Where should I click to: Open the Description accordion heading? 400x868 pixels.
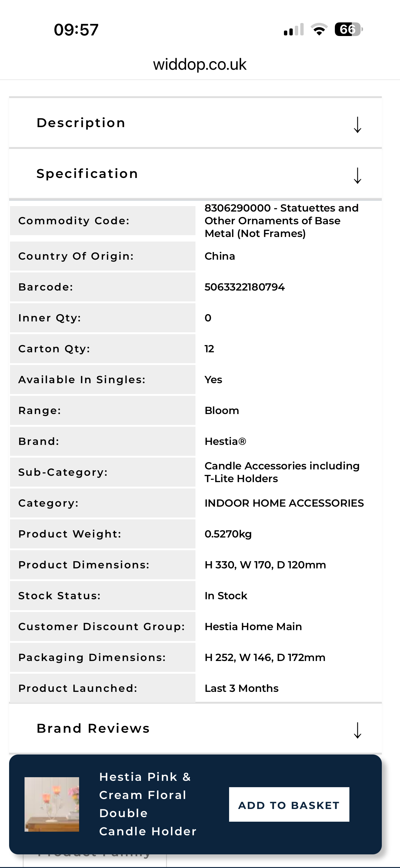pos(81,123)
